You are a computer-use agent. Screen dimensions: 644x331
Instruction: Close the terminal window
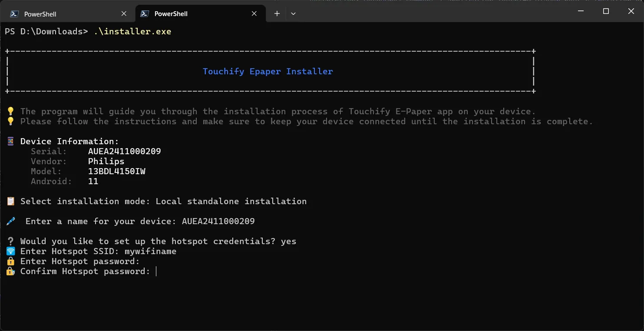coord(631,11)
